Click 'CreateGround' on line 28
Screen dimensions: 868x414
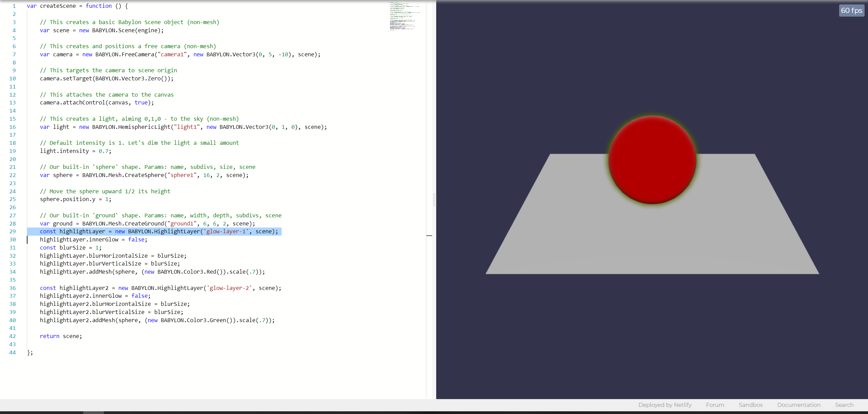pyautogui.click(x=144, y=223)
